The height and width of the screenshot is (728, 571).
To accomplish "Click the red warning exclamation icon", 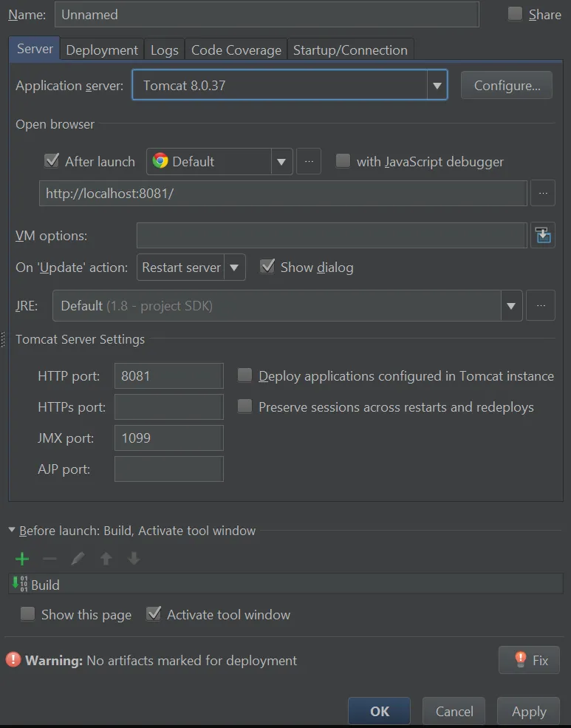I will [x=13, y=660].
